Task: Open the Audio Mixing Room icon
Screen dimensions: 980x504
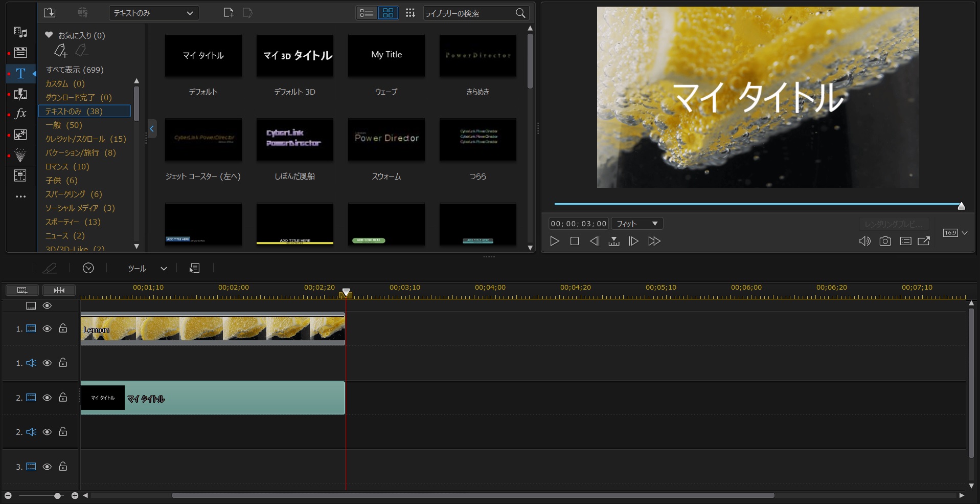Action: coord(20,176)
